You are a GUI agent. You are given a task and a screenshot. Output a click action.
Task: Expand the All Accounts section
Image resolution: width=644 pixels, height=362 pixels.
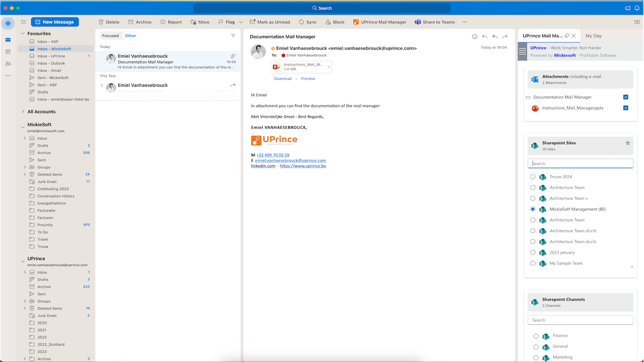coord(23,112)
